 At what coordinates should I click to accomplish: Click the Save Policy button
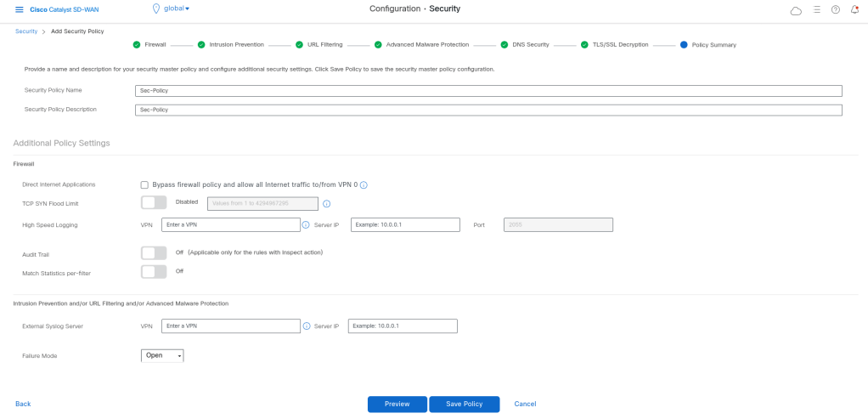click(x=464, y=404)
